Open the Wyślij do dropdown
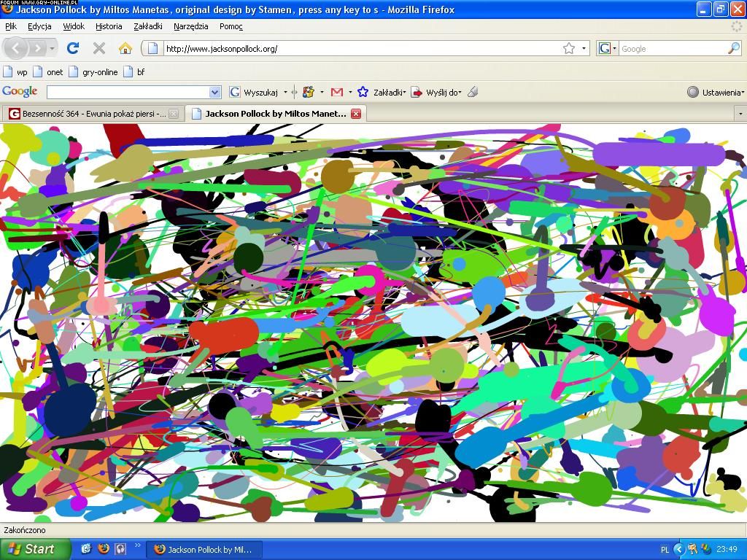 (436, 93)
